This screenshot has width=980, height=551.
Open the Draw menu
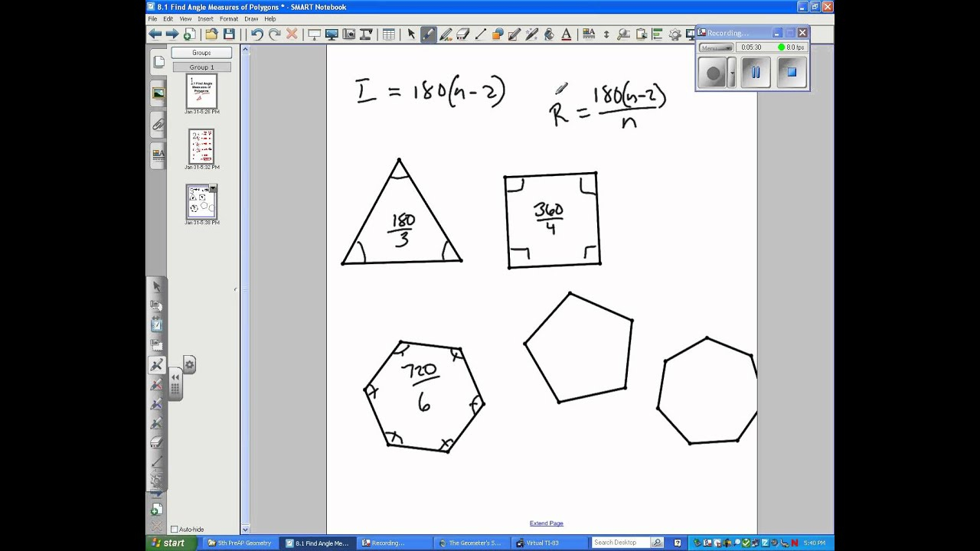251,19
